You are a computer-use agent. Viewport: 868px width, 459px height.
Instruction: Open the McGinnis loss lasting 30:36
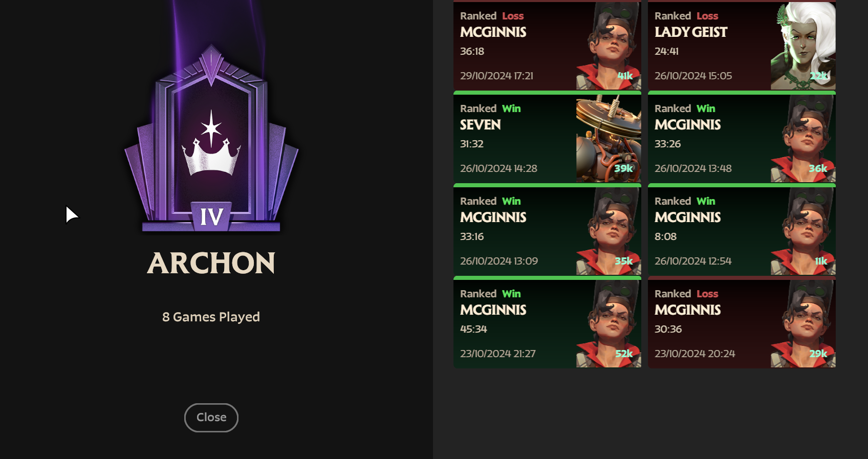742,322
